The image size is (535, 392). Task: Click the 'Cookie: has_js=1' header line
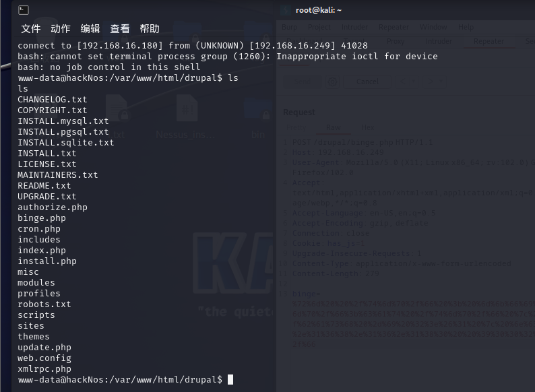pos(329,243)
